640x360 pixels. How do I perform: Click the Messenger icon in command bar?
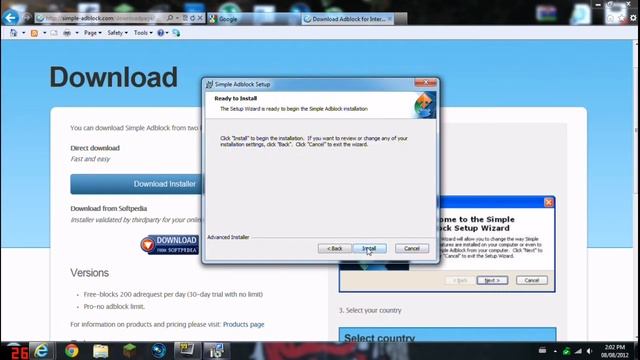(x=176, y=33)
